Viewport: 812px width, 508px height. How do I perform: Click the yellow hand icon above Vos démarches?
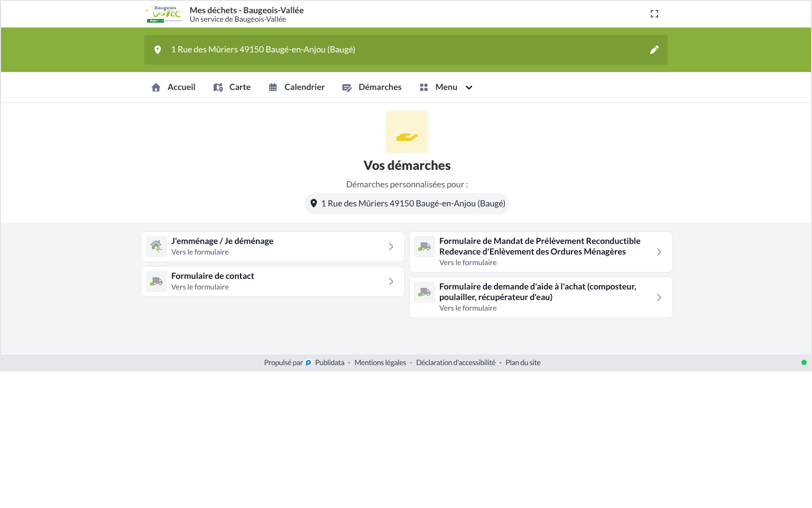407,132
